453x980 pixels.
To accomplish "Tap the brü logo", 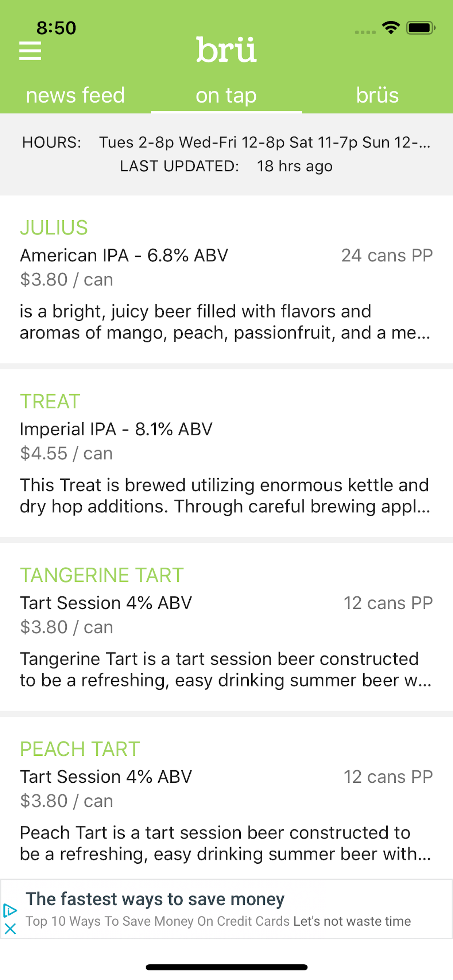I will coord(226,50).
